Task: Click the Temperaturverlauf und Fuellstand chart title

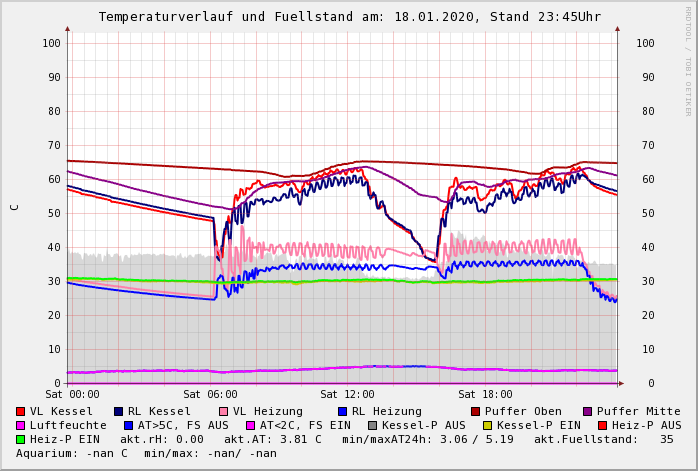Action: pyautogui.click(x=349, y=17)
